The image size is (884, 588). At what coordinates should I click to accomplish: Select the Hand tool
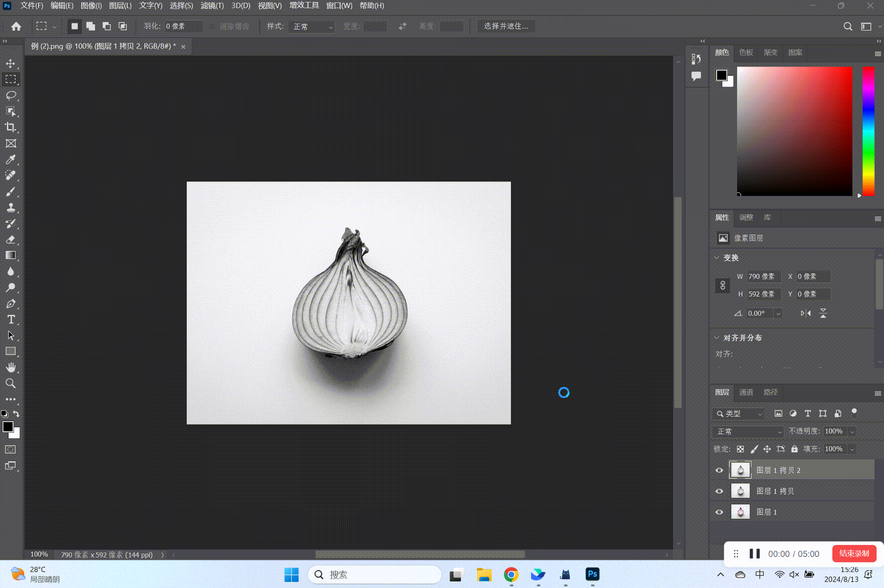coord(11,367)
